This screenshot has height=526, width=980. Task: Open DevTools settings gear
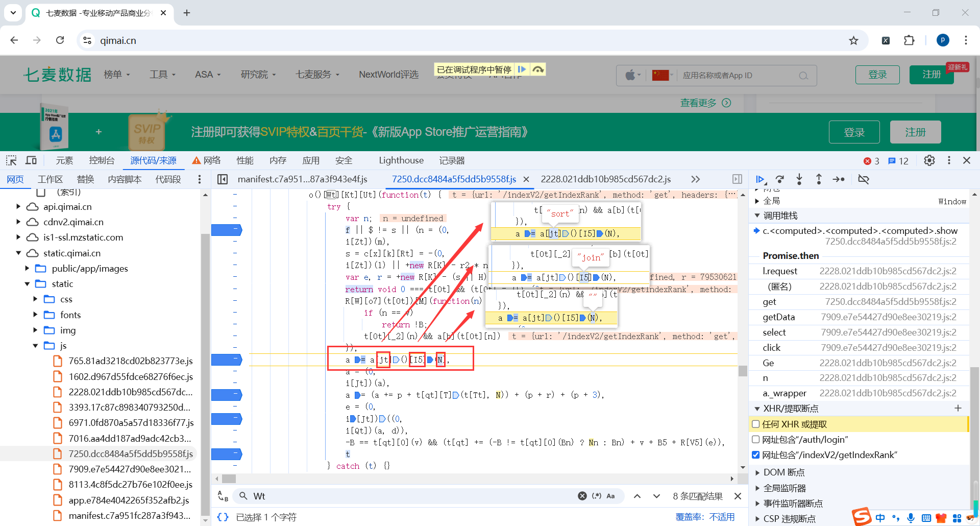point(929,160)
